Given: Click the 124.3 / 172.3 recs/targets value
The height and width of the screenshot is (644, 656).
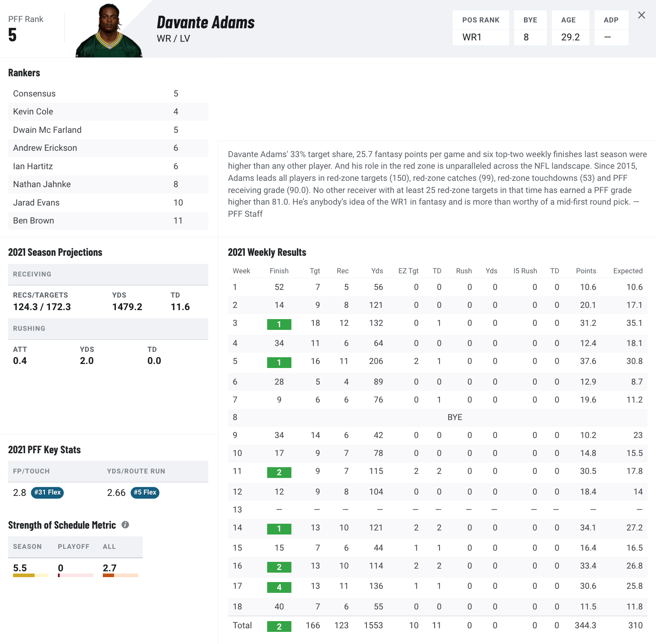Looking at the screenshot, I should [x=42, y=307].
